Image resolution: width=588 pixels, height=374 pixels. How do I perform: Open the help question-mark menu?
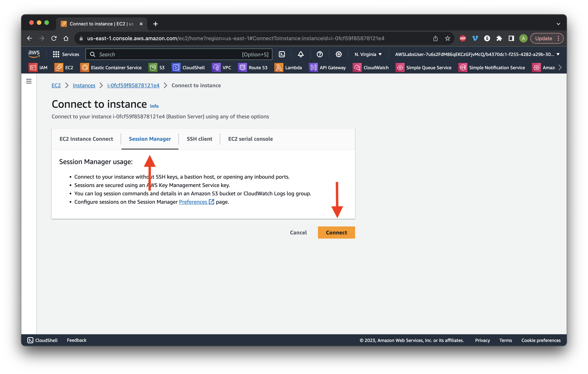[x=319, y=54]
